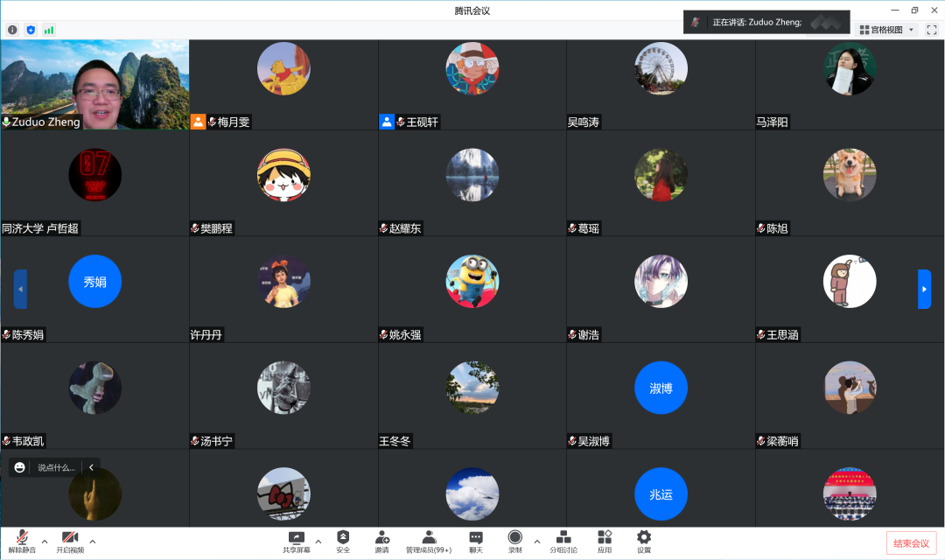Turn on camera with 开启视频
This screenshot has width=945, height=560.
coord(70,538)
